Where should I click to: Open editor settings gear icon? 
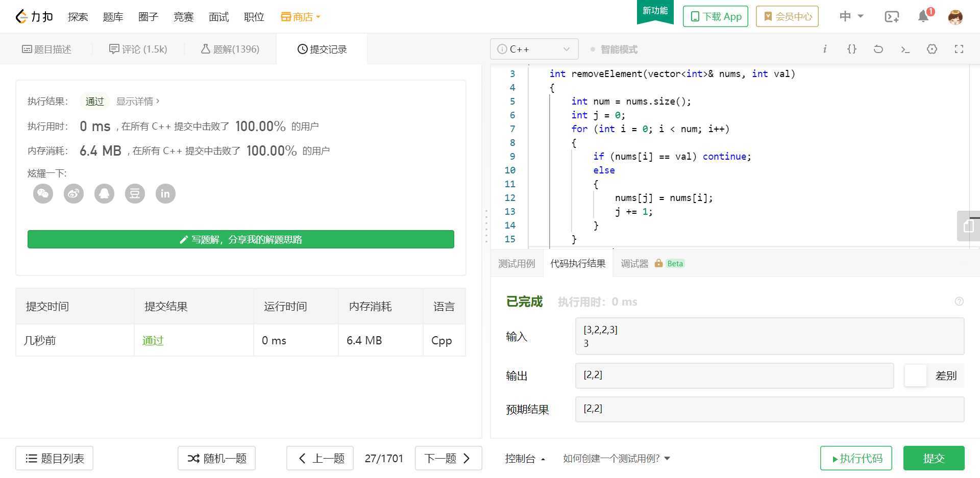pyautogui.click(x=932, y=49)
